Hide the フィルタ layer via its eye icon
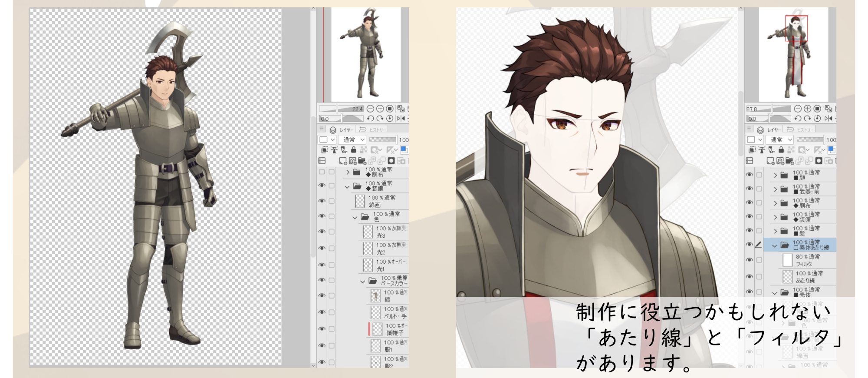This screenshot has height=378, width=868. (x=750, y=260)
